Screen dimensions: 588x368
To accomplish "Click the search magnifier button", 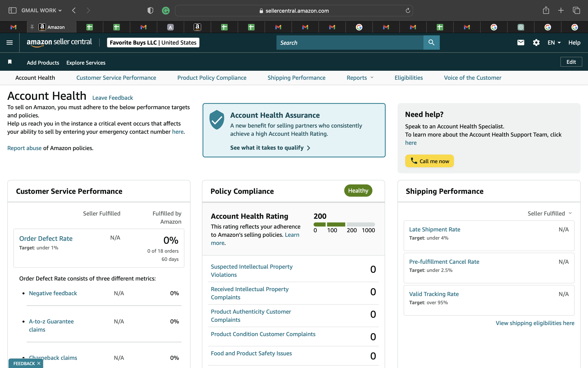I will [431, 43].
